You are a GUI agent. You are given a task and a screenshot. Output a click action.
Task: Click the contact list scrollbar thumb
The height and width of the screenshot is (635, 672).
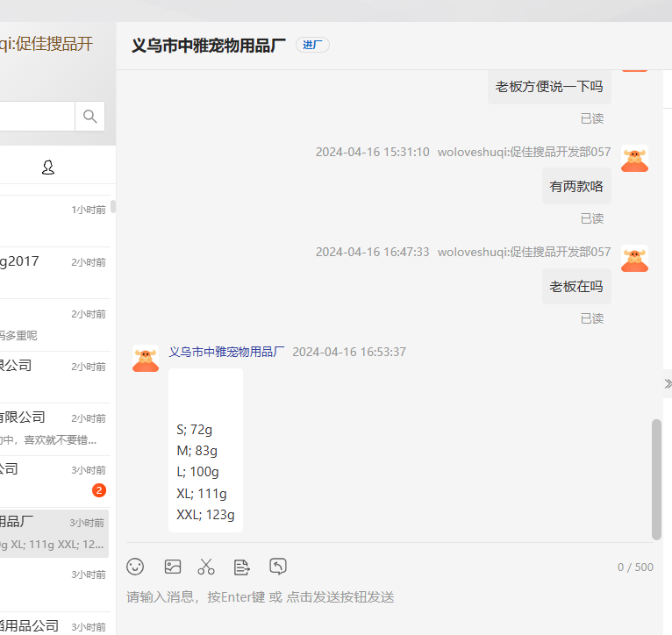[x=113, y=207]
